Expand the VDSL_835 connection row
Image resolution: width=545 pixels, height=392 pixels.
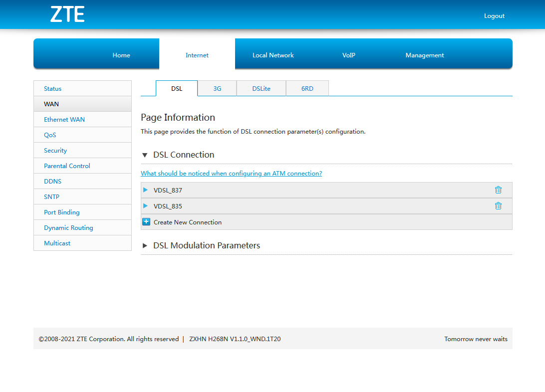[x=145, y=206]
